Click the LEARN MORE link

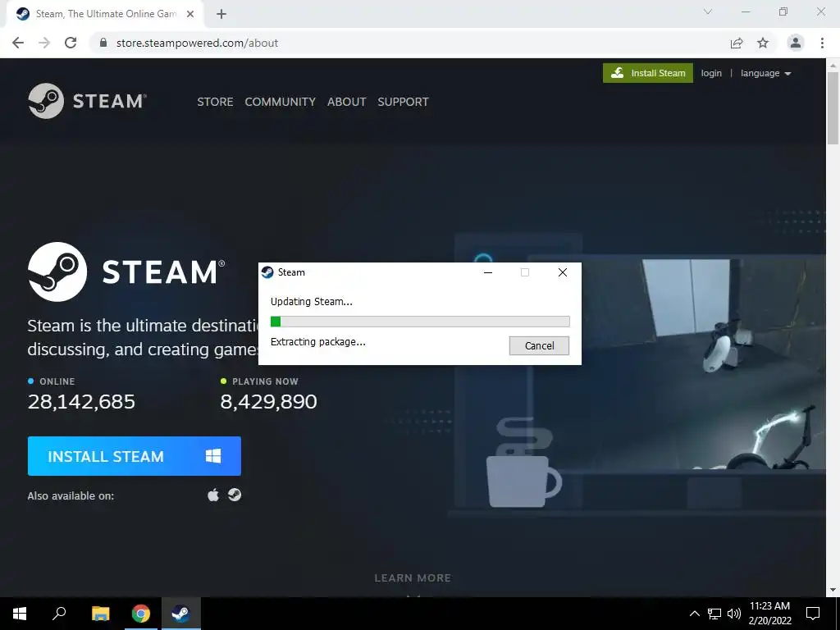click(413, 578)
